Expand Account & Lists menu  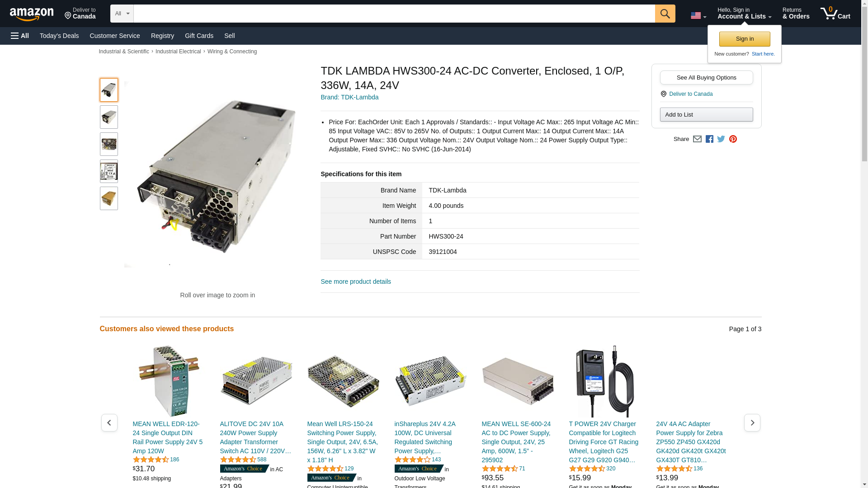pyautogui.click(x=744, y=14)
